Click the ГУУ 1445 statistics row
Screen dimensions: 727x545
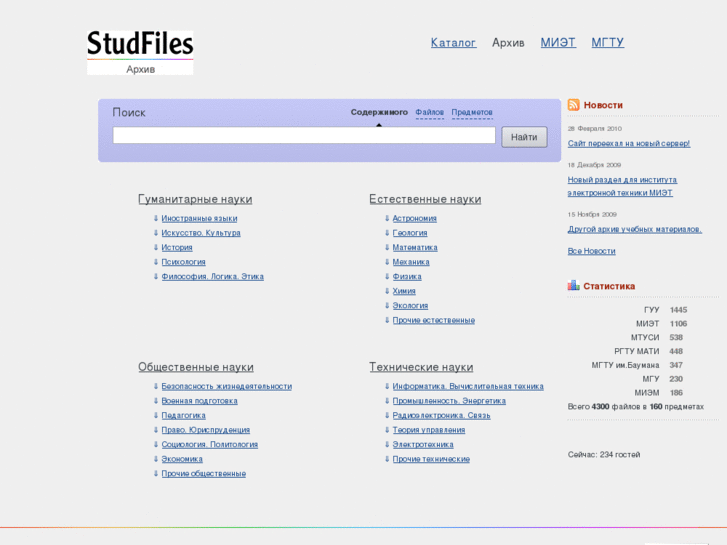click(x=665, y=310)
